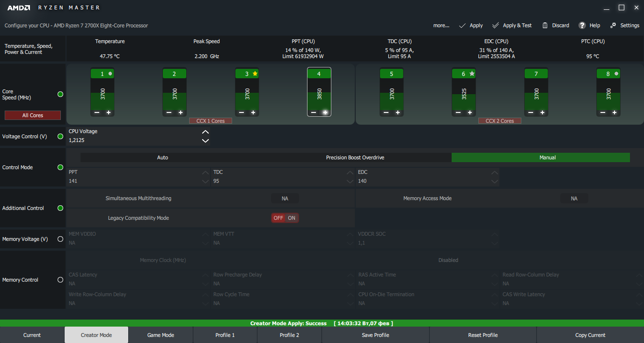Click the CPU Voltage value 1,2125

click(77, 140)
